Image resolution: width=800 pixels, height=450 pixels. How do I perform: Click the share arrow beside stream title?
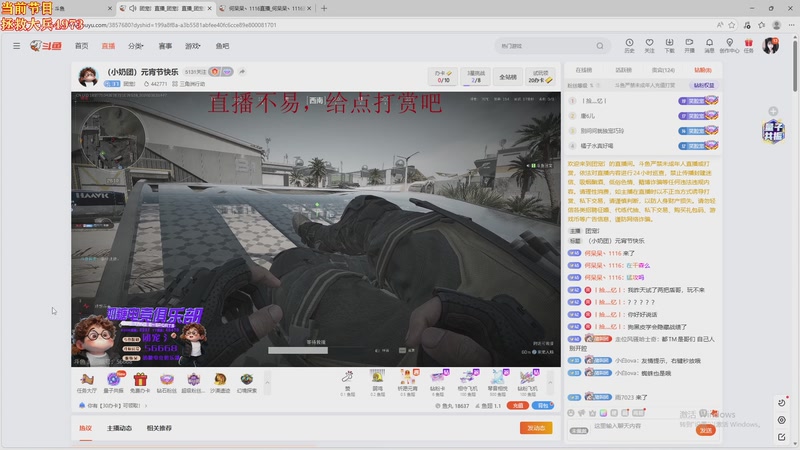[242, 72]
